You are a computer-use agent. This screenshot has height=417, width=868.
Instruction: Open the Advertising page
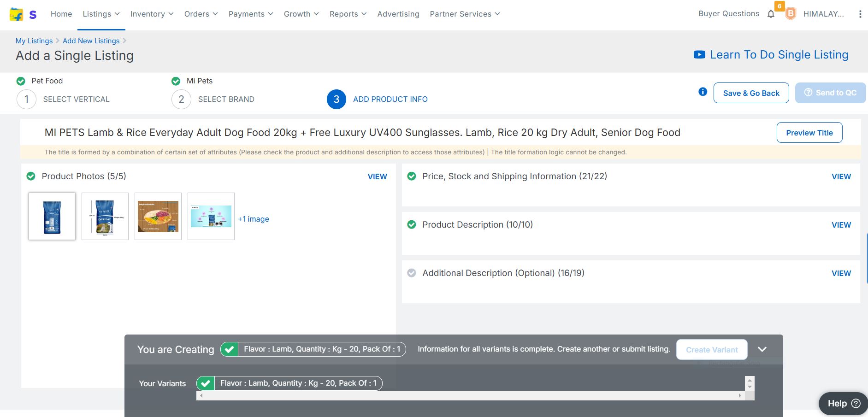click(398, 14)
